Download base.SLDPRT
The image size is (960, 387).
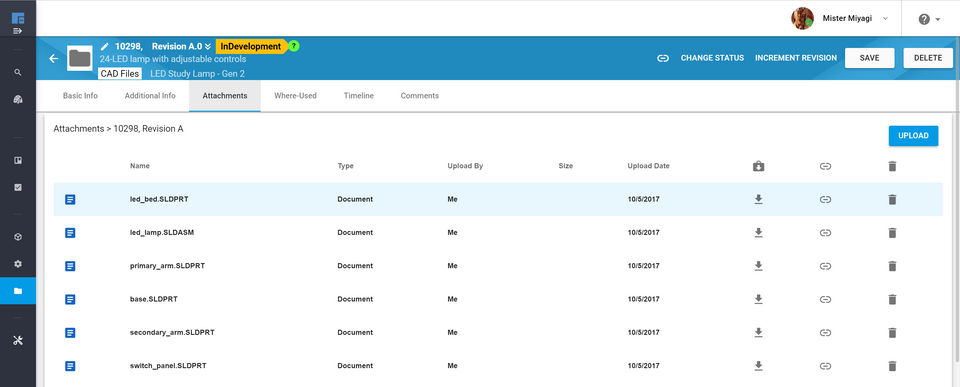click(x=759, y=299)
